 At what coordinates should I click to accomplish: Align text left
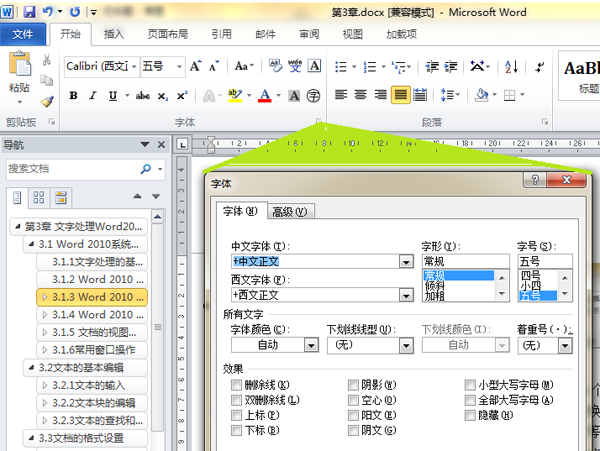341,94
